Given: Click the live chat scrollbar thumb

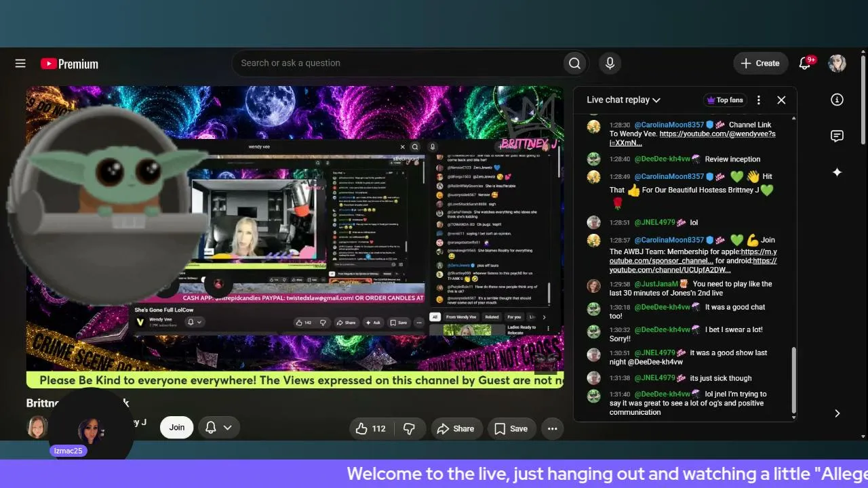Looking at the screenshot, I should point(793,380).
